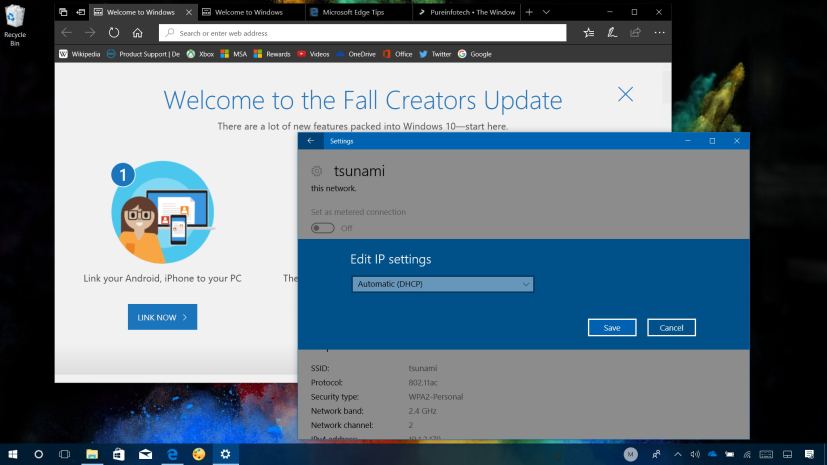Open the virtual touchpad tray icon
Screen dimensions: 827x465
787,454
